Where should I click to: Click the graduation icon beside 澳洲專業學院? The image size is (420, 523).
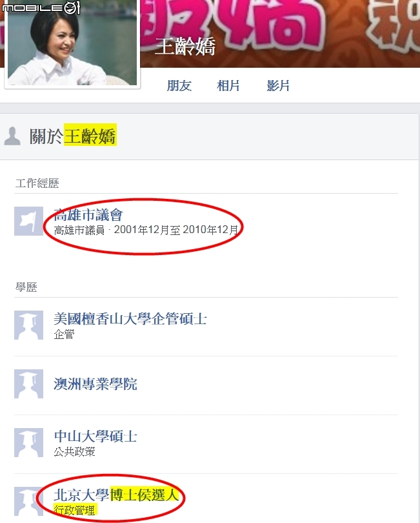(x=28, y=384)
